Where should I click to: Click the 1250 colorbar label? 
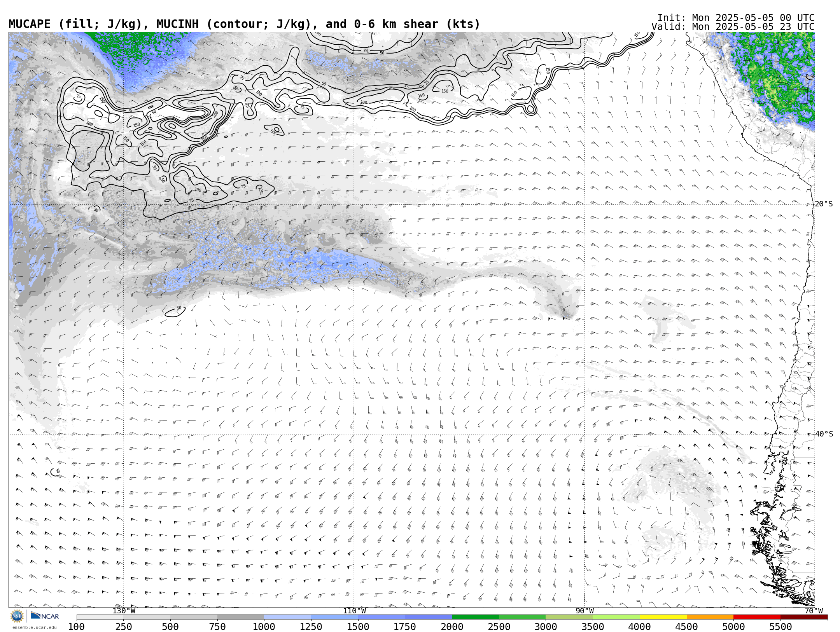tap(311, 627)
